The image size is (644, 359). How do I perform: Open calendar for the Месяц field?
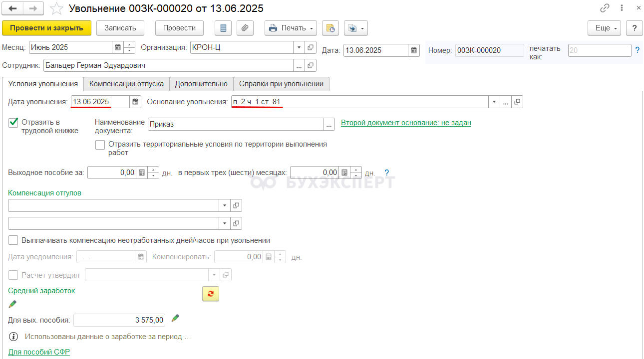coord(118,48)
